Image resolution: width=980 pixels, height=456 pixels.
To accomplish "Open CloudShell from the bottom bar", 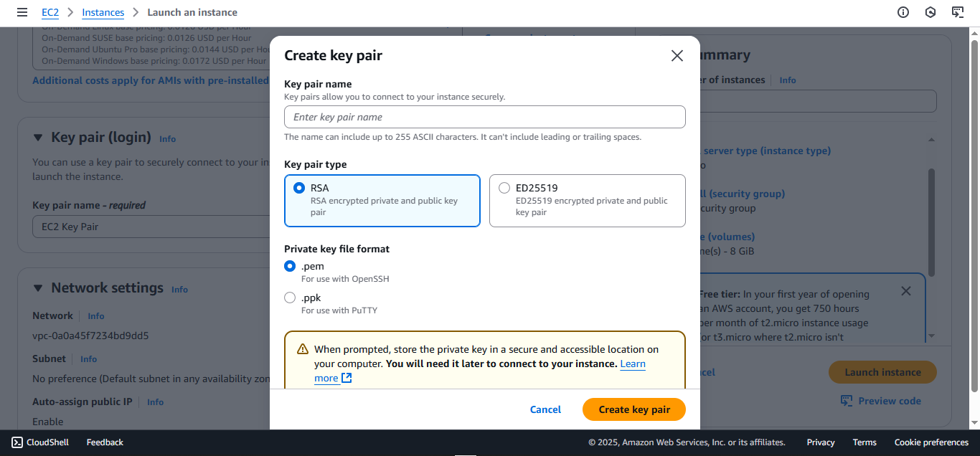I will (x=39, y=442).
